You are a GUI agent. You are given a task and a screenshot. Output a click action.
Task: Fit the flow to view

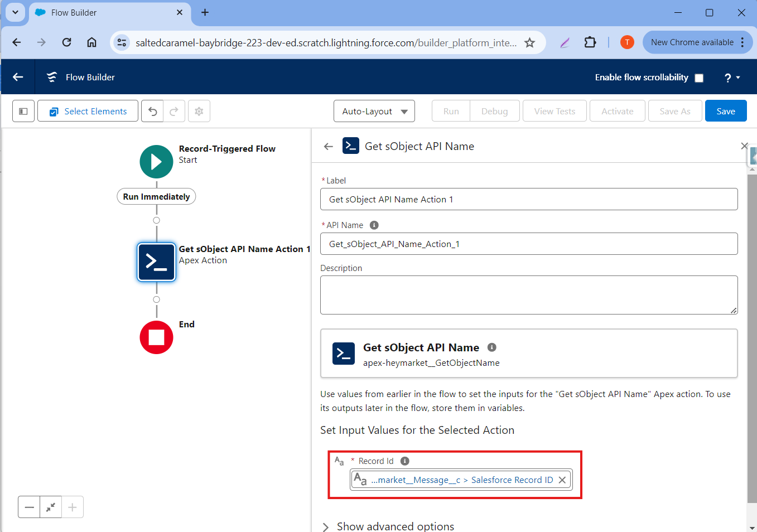coord(51,507)
